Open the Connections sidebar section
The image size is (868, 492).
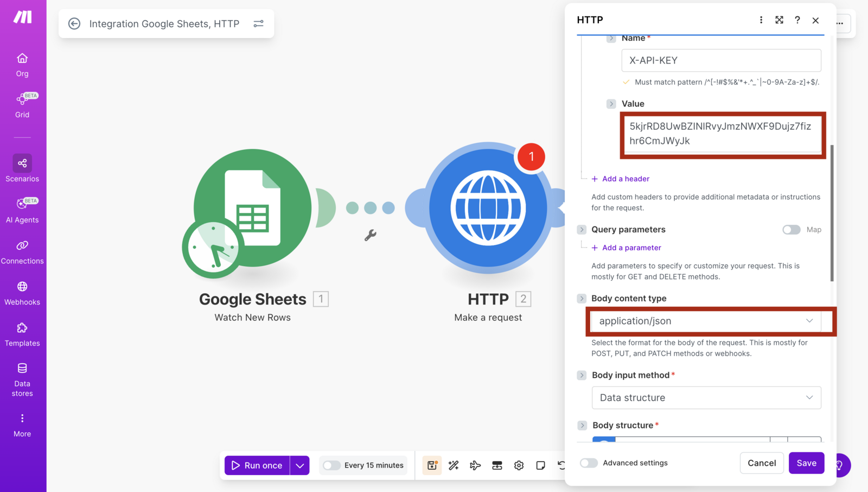coord(22,253)
